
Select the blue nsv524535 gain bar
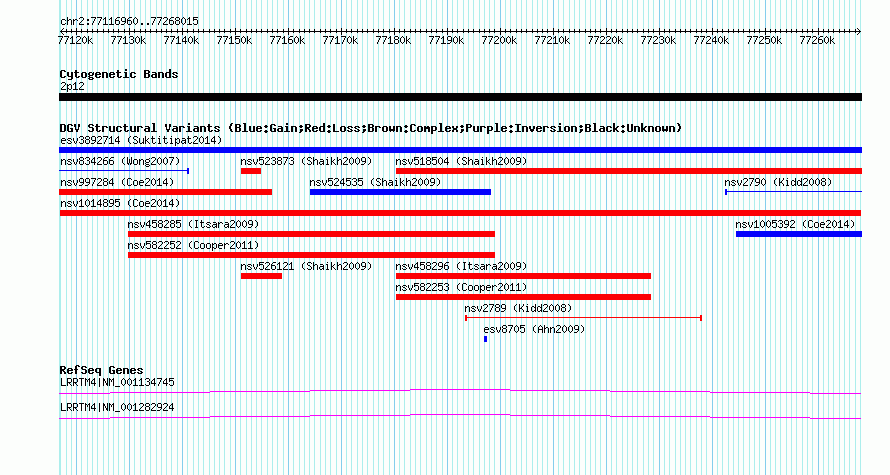(400, 192)
